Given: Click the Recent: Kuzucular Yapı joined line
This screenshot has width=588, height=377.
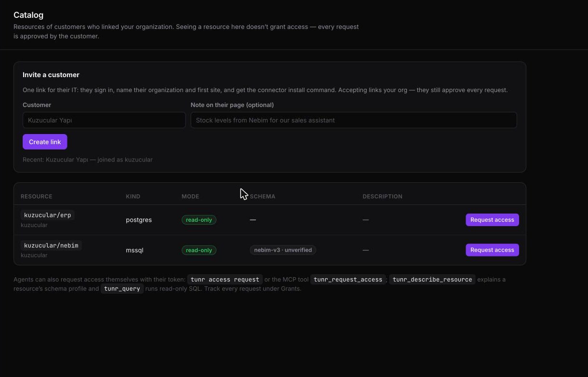Looking at the screenshot, I should coord(88,160).
